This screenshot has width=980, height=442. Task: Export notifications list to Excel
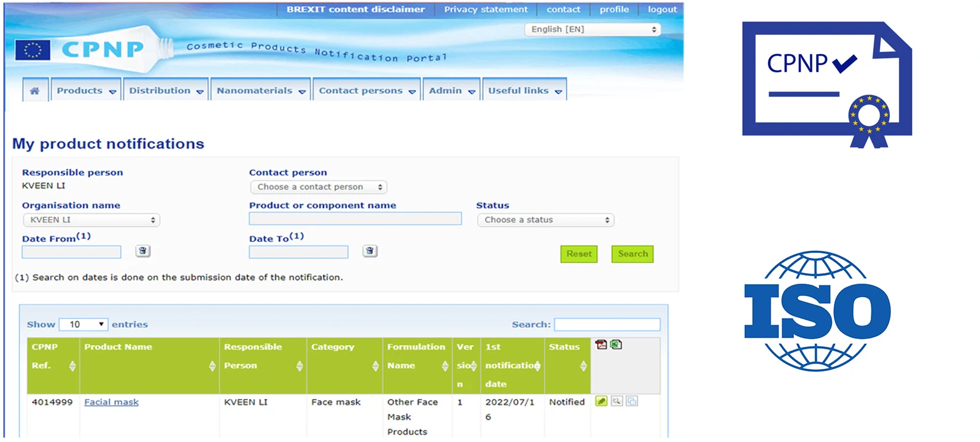pos(616,344)
